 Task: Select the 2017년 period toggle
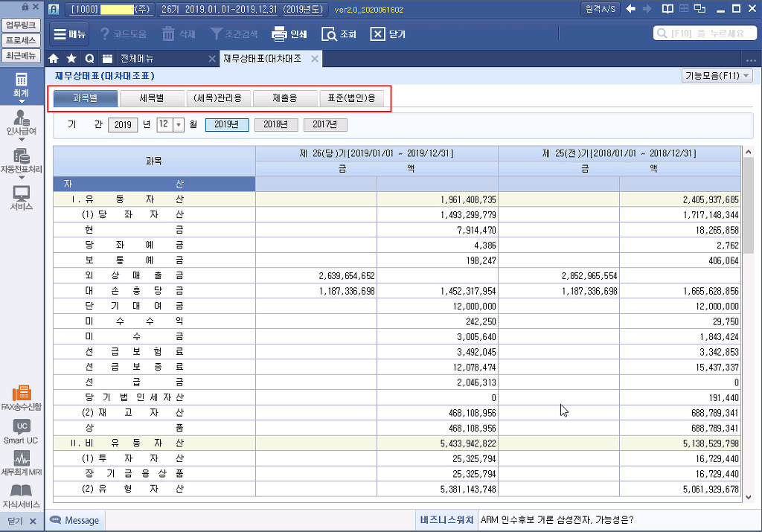click(x=325, y=125)
